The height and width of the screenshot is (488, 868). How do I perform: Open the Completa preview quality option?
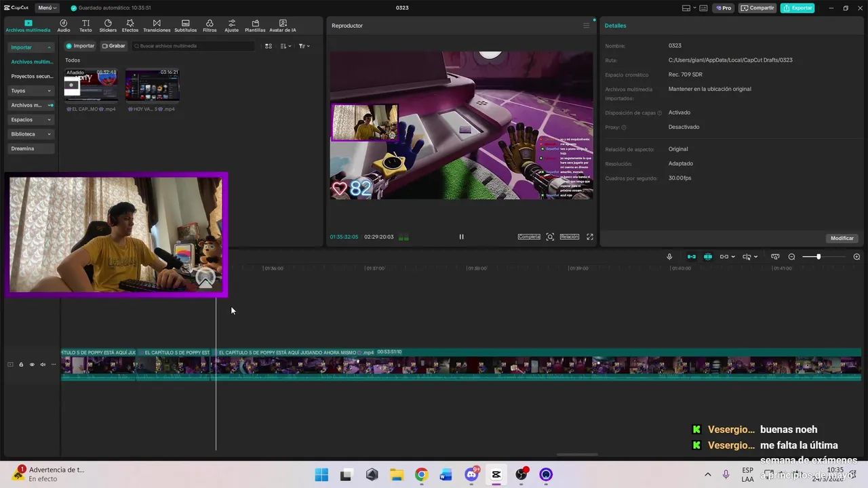[x=529, y=237]
